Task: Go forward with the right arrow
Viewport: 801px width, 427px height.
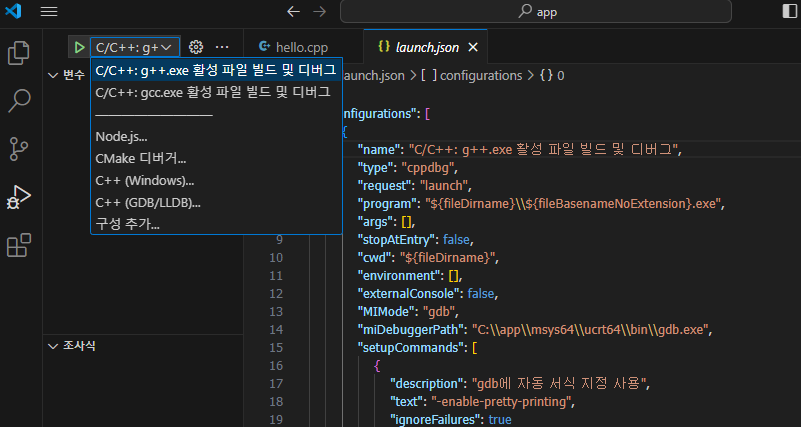Action: (x=320, y=11)
